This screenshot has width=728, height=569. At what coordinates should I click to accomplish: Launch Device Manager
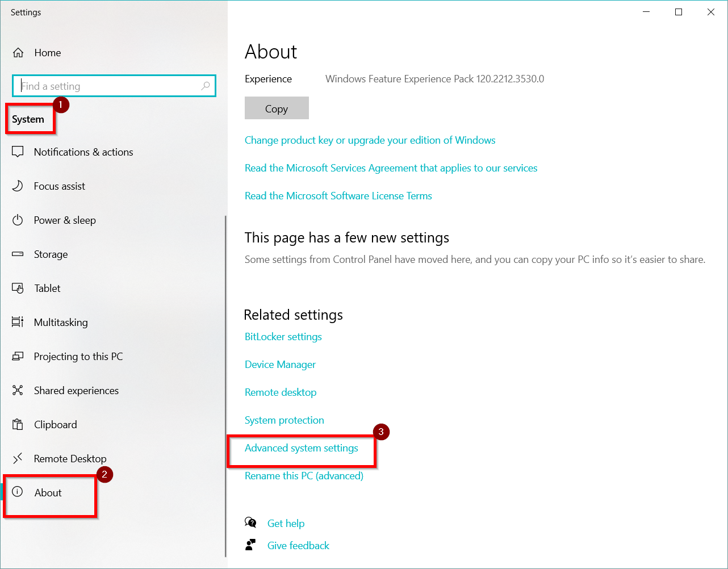click(x=280, y=364)
